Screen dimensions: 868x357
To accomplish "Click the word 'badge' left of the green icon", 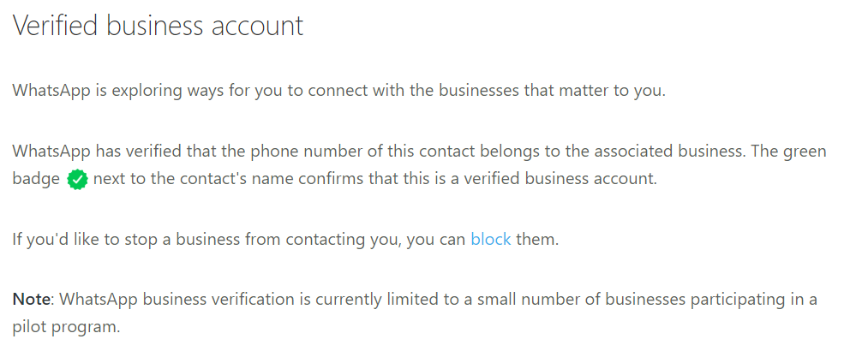I will click(36, 181).
